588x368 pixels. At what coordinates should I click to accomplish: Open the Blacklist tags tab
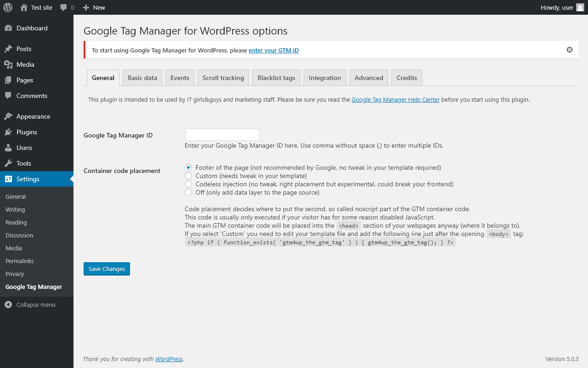click(277, 78)
